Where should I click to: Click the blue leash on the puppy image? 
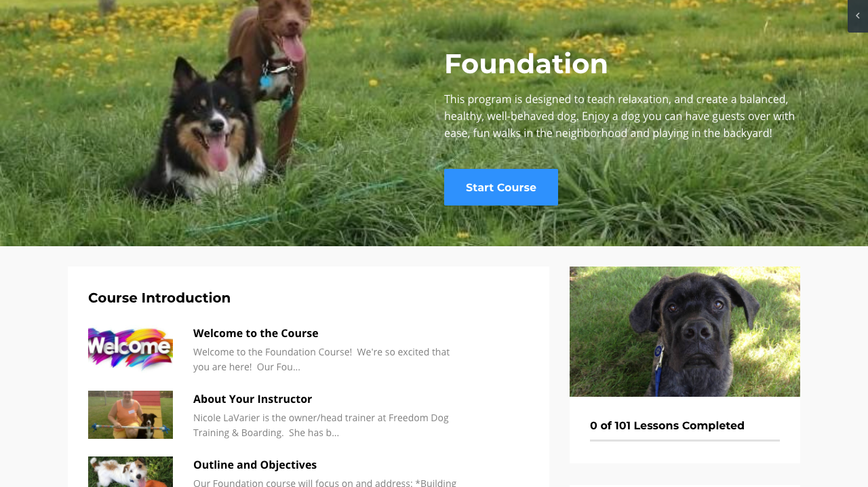coord(657,370)
